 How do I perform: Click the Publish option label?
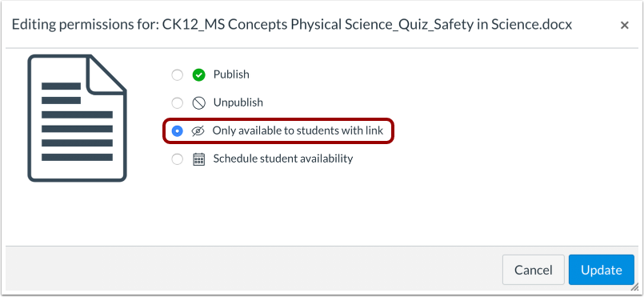click(x=231, y=74)
